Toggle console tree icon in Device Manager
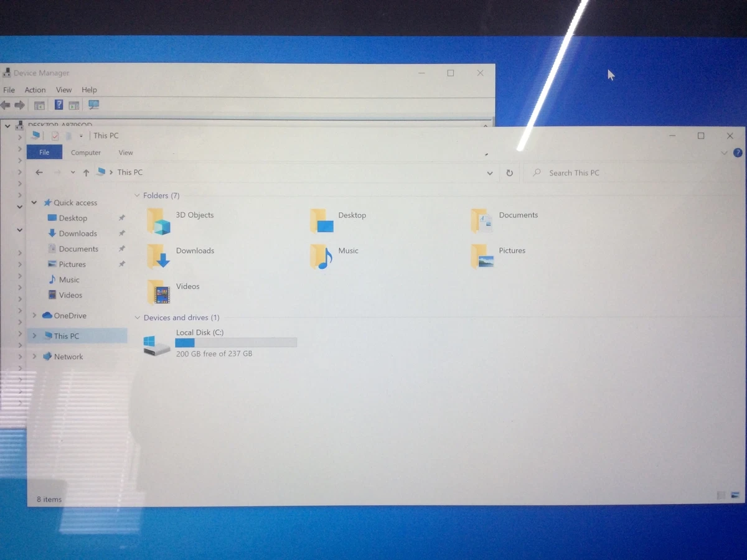This screenshot has width=747, height=560. [x=39, y=105]
